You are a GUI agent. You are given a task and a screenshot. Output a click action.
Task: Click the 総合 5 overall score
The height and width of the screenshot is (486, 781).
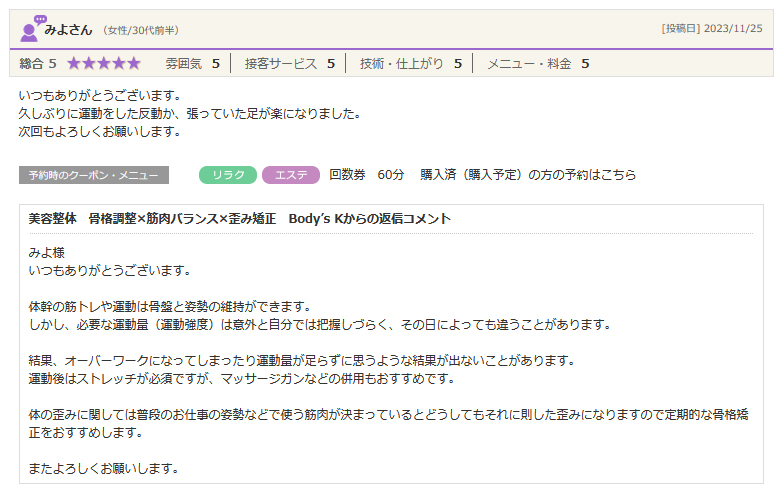(38, 63)
